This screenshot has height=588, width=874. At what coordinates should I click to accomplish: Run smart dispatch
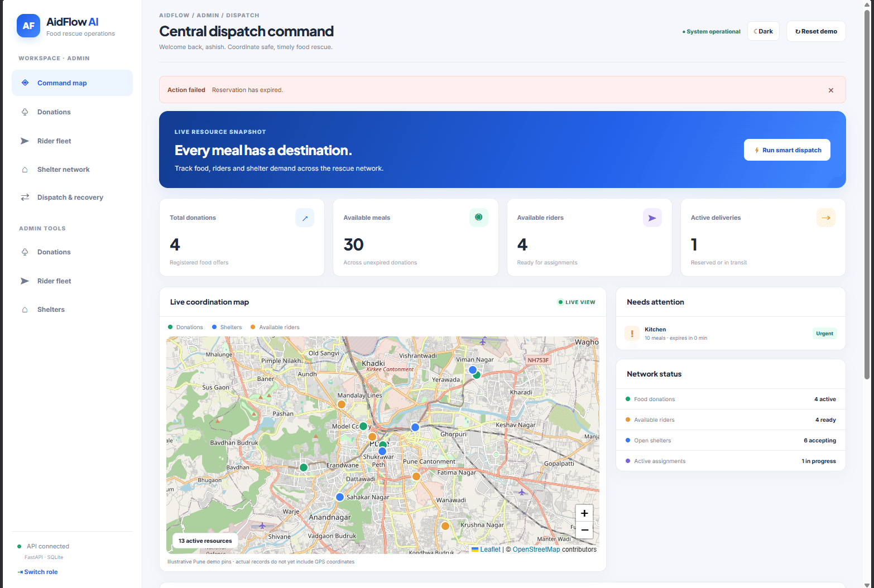pyautogui.click(x=787, y=150)
